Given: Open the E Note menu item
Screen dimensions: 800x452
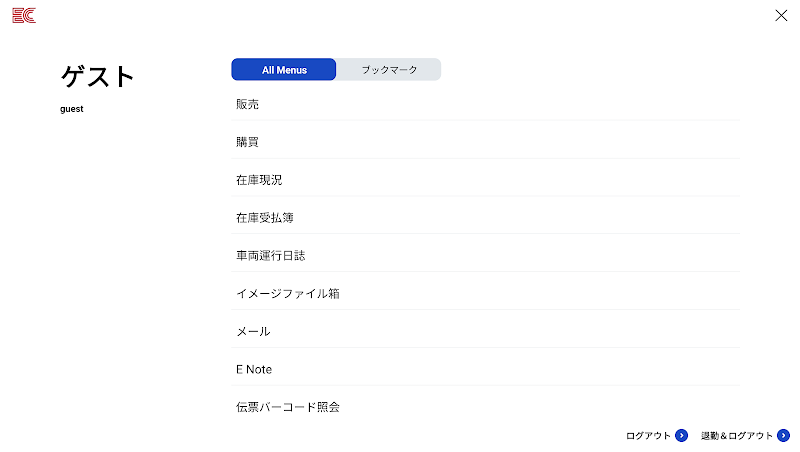Looking at the screenshot, I should pos(254,370).
